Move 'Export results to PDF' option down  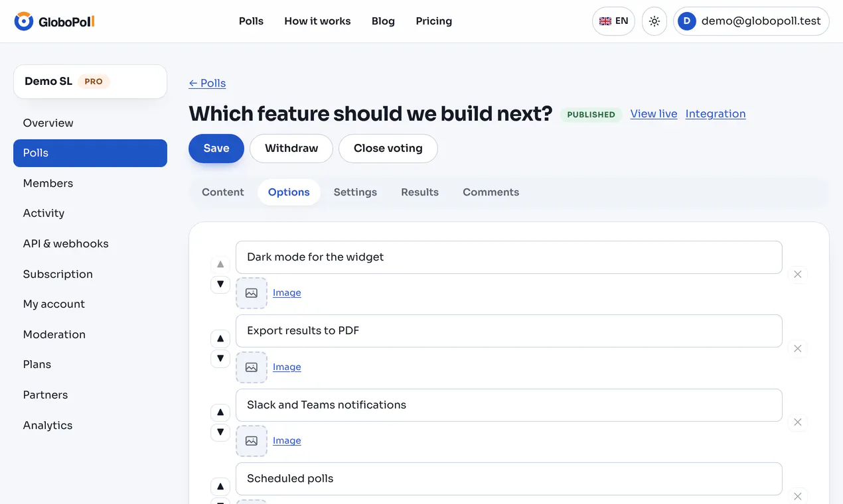pyautogui.click(x=220, y=359)
